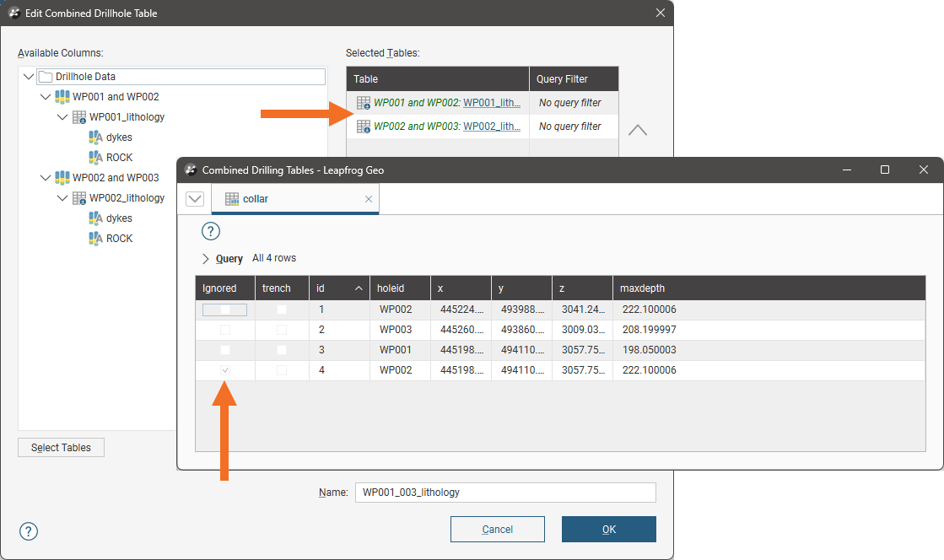944x560 pixels.
Task: Click the Name input field
Action: (504, 493)
